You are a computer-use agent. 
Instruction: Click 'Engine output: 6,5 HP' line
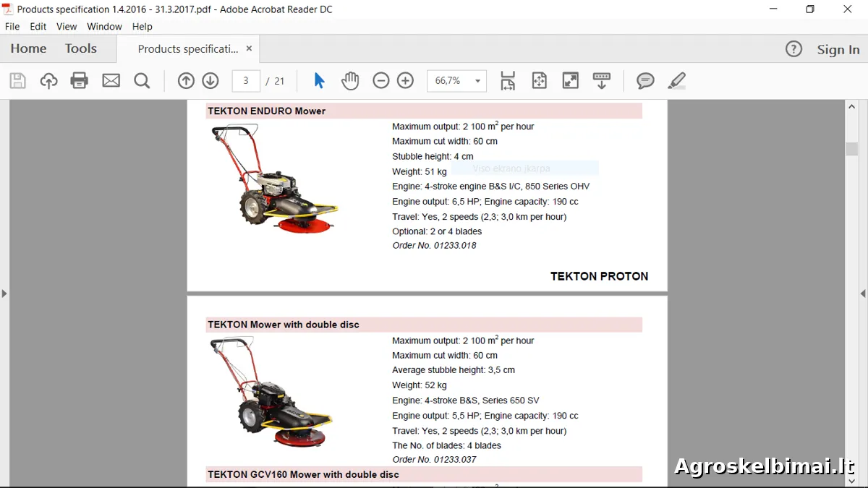tap(485, 202)
